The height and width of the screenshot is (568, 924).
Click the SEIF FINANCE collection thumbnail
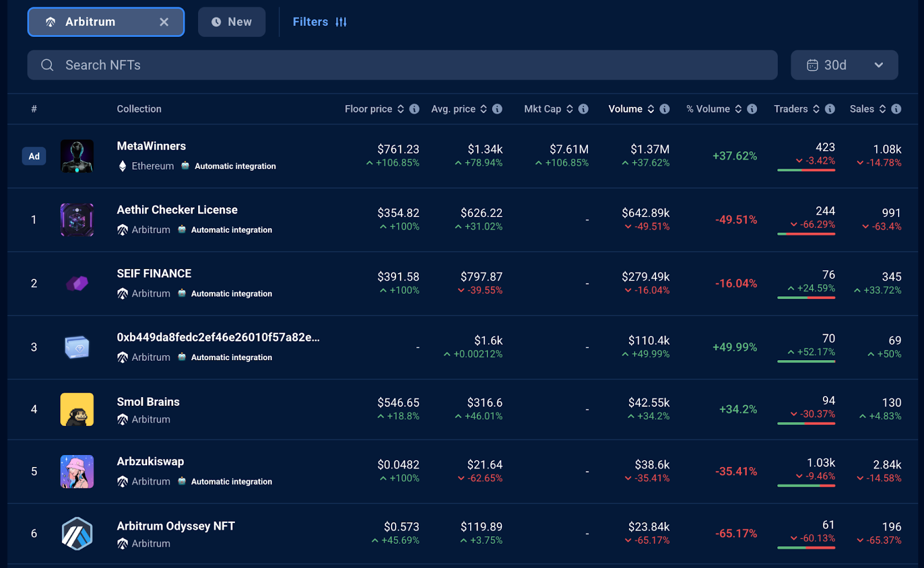[x=77, y=283]
